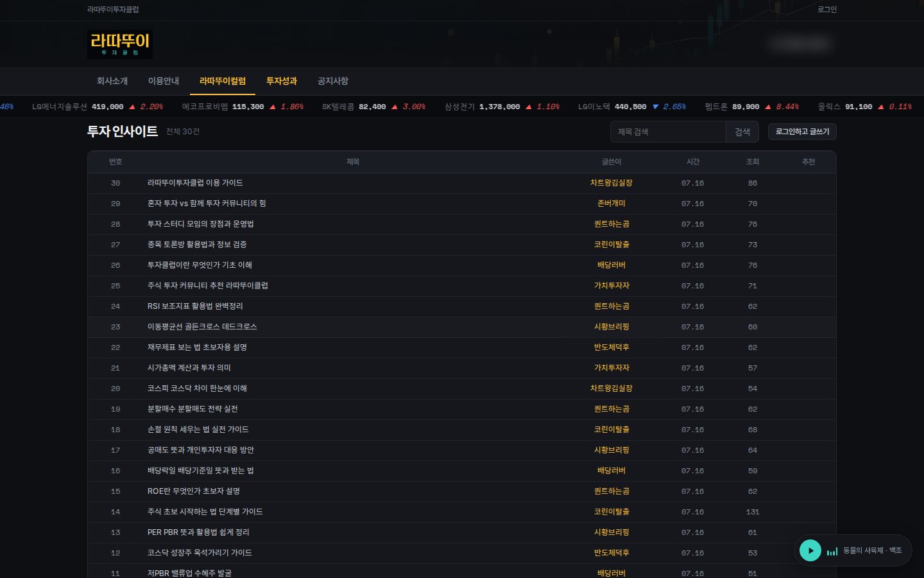
Task: Click author 차트왕김실장 on post 30
Action: pyautogui.click(x=612, y=183)
